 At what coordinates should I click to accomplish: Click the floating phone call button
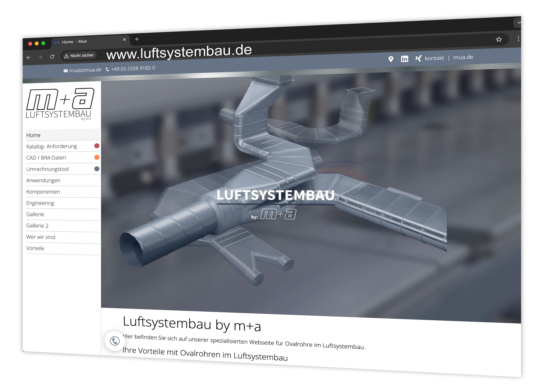click(115, 341)
